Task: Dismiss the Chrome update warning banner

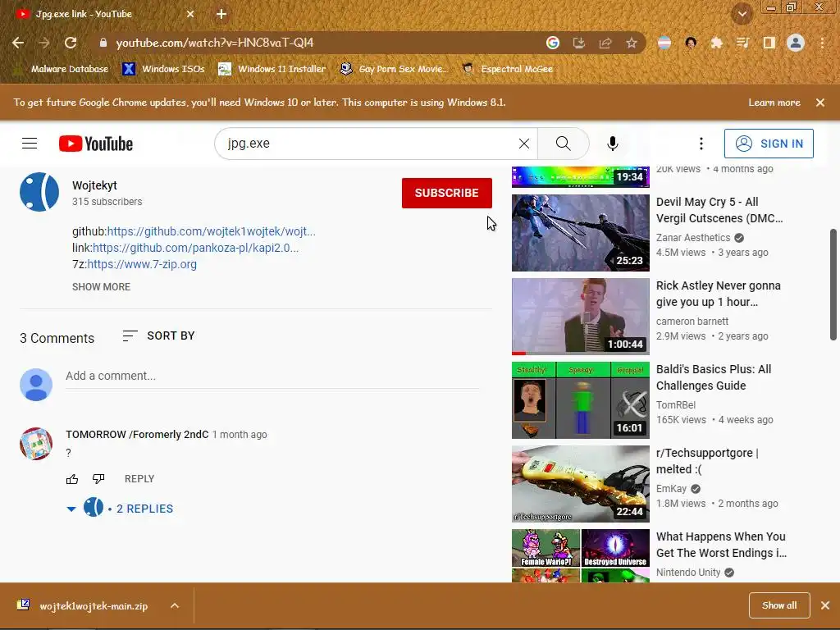Action: 820,103
